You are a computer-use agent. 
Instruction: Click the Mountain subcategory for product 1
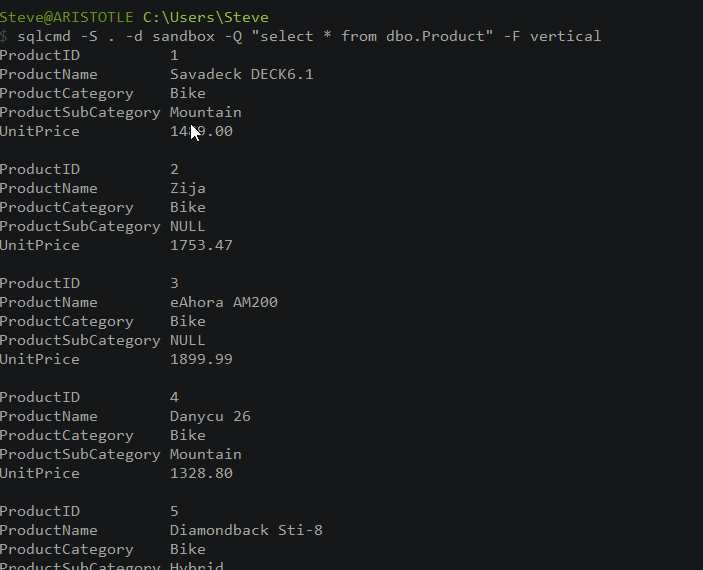click(205, 112)
